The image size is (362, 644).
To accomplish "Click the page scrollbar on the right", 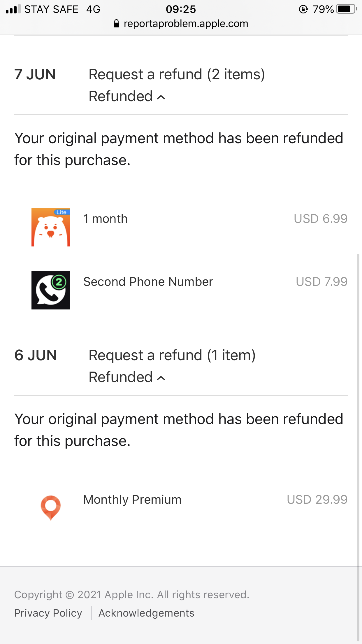I will point(358,437).
